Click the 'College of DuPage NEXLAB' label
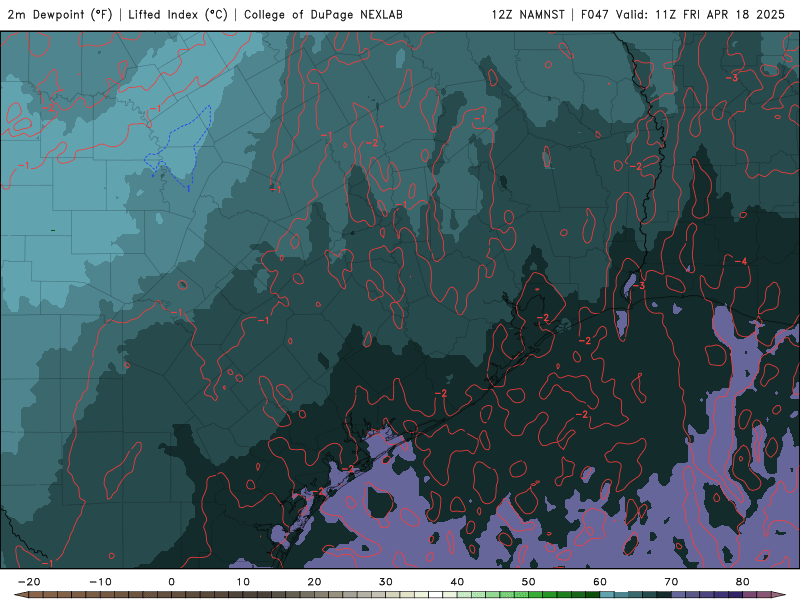Screen dimensions: 800x600 [323, 14]
